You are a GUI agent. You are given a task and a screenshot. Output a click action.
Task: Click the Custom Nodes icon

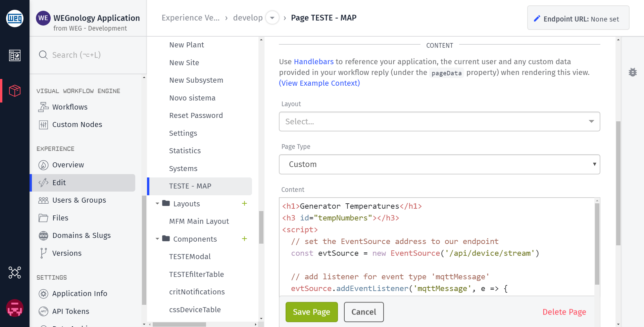[x=43, y=125]
